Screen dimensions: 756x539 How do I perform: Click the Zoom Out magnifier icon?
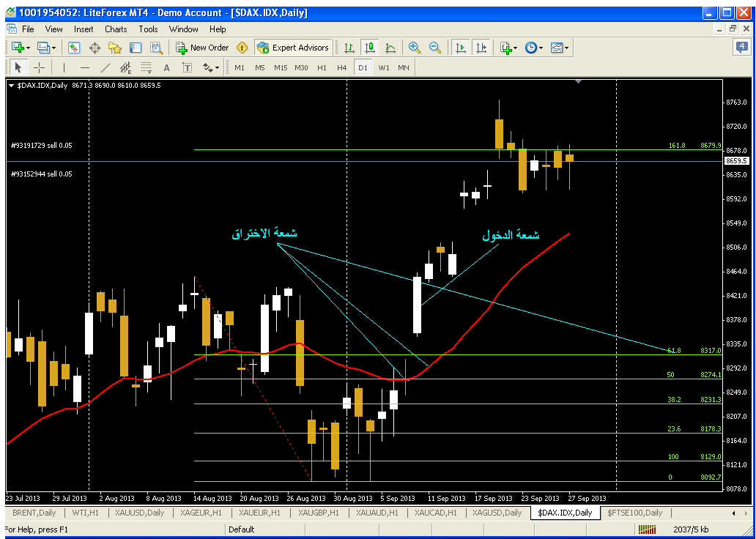tap(435, 48)
